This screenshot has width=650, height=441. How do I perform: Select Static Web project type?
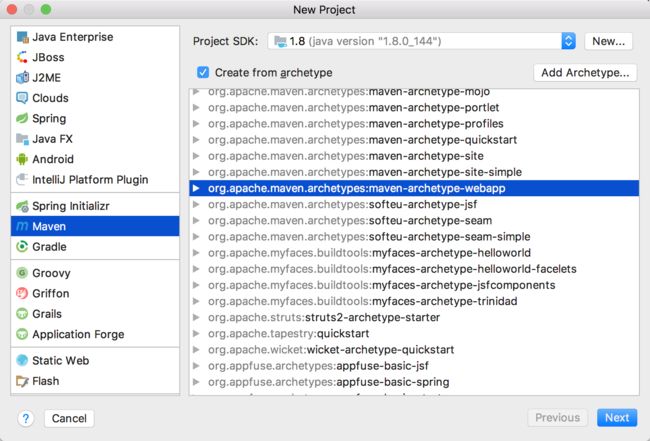[95, 360]
